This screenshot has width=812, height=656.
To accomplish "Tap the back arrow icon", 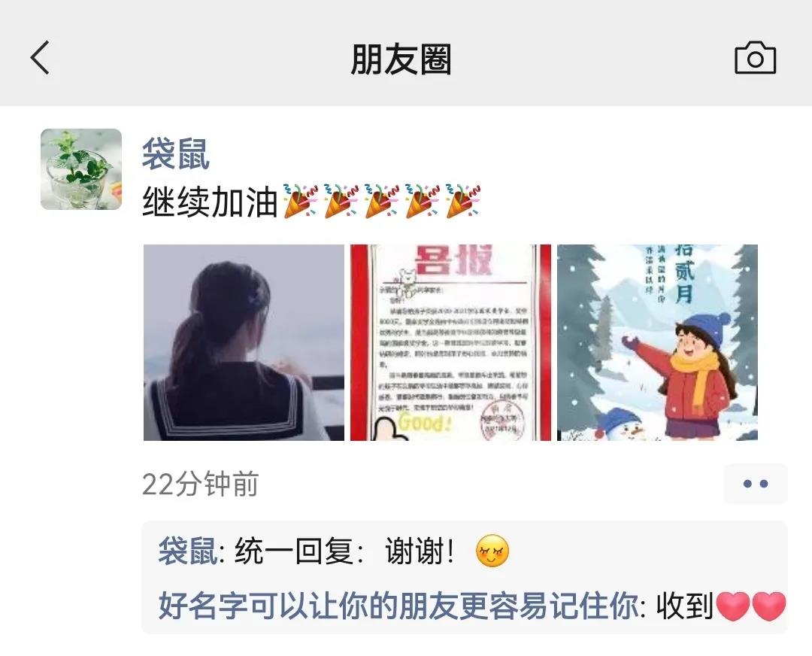I will [x=40, y=57].
